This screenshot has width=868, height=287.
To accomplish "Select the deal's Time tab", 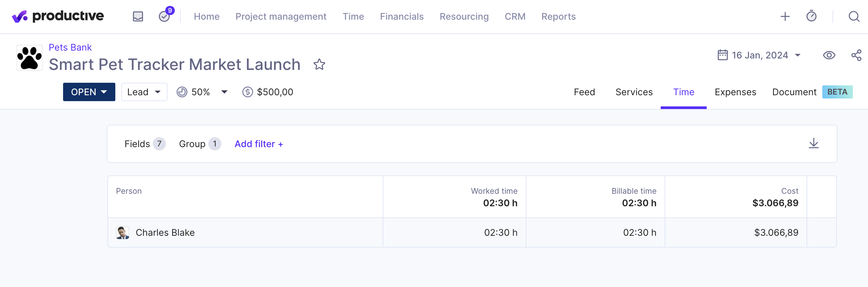I will click(683, 92).
